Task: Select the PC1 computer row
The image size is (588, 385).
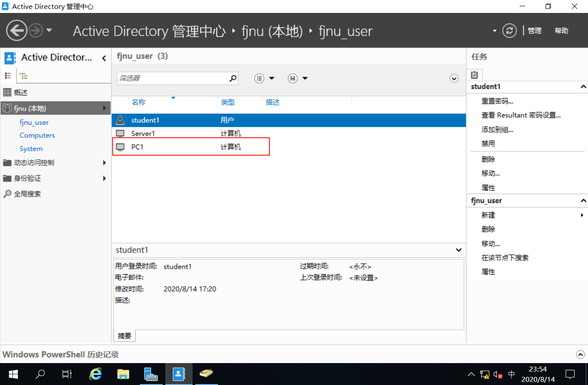Action: (x=289, y=147)
